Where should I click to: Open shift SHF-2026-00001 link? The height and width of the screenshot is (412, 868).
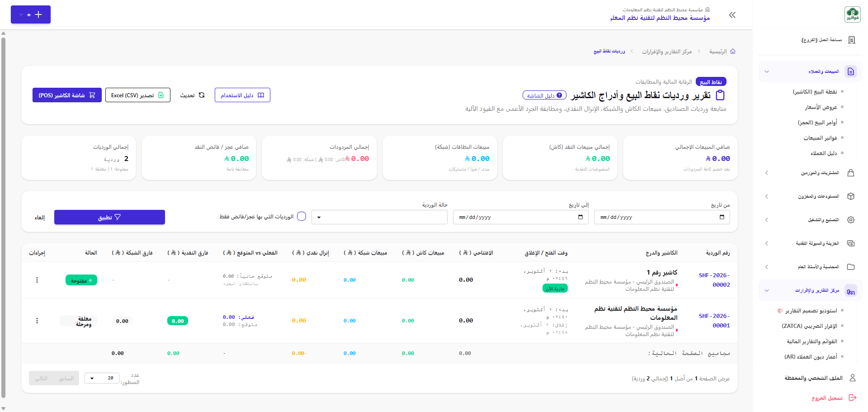(714, 321)
